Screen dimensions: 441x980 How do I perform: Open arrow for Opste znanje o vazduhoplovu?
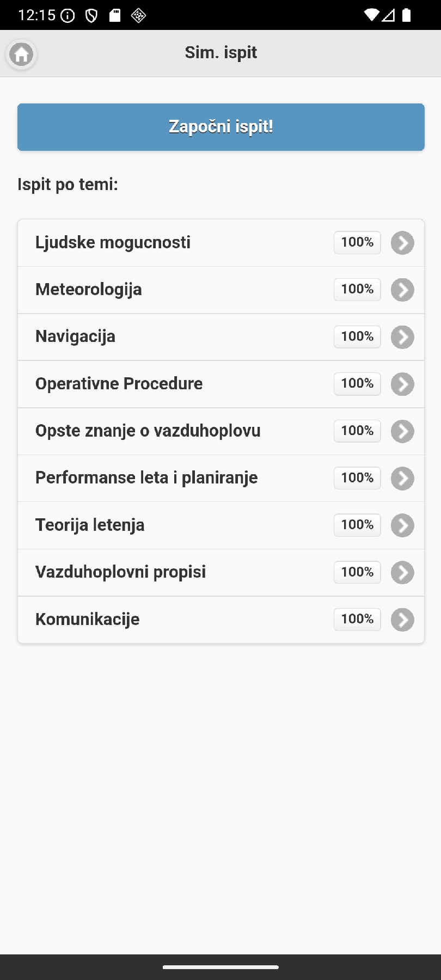pyautogui.click(x=402, y=431)
